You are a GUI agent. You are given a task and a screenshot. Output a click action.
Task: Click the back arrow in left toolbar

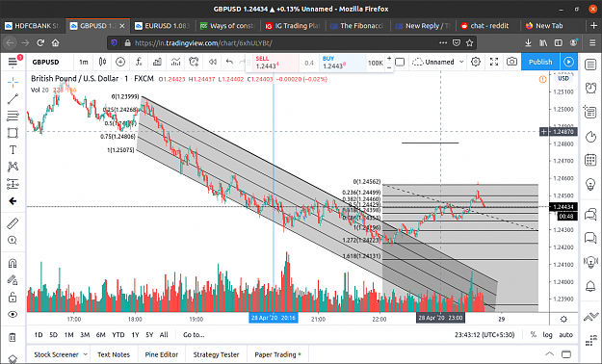[x=13, y=201]
